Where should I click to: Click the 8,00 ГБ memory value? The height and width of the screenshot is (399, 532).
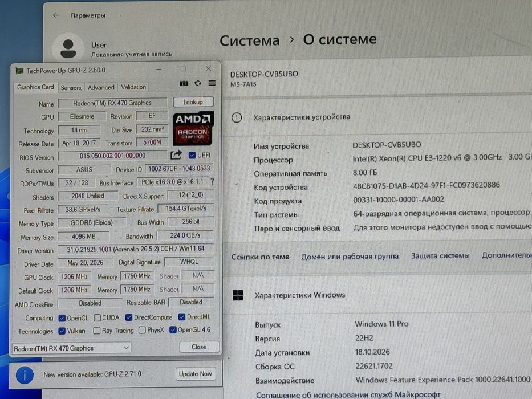tap(365, 172)
